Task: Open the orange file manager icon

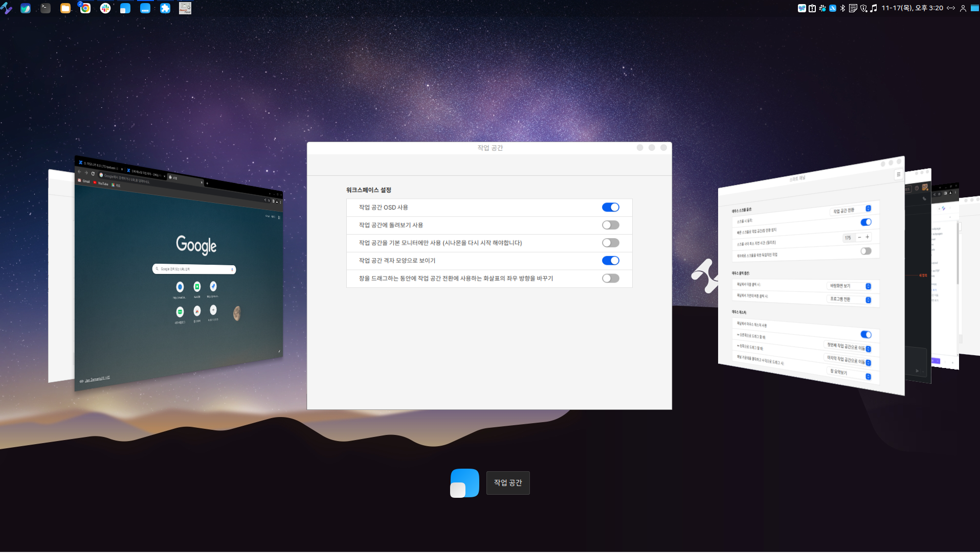Action: pyautogui.click(x=65, y=8)
